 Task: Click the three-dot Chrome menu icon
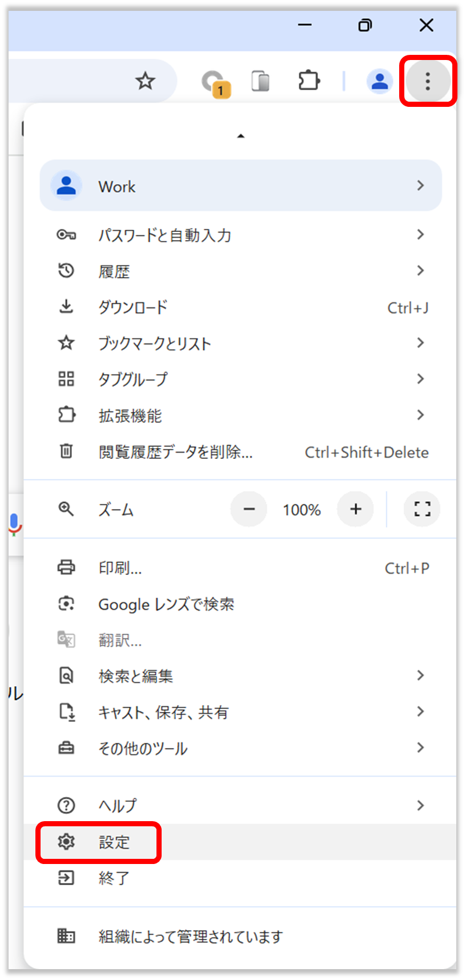click(x=427, y=81)
